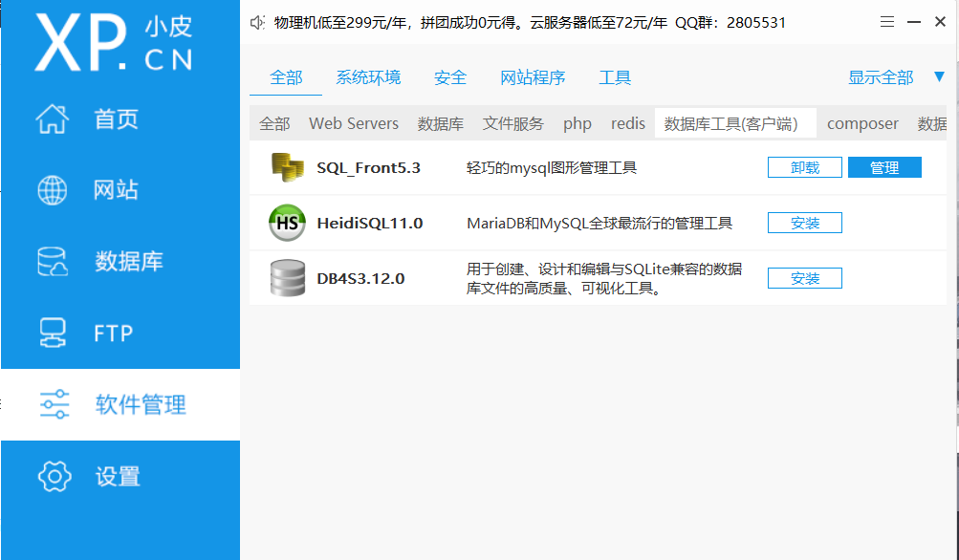This screenshot has height=560, width=959.
Task: Click the 数据库 database cloud icon
Action: (x=53, y=262)
